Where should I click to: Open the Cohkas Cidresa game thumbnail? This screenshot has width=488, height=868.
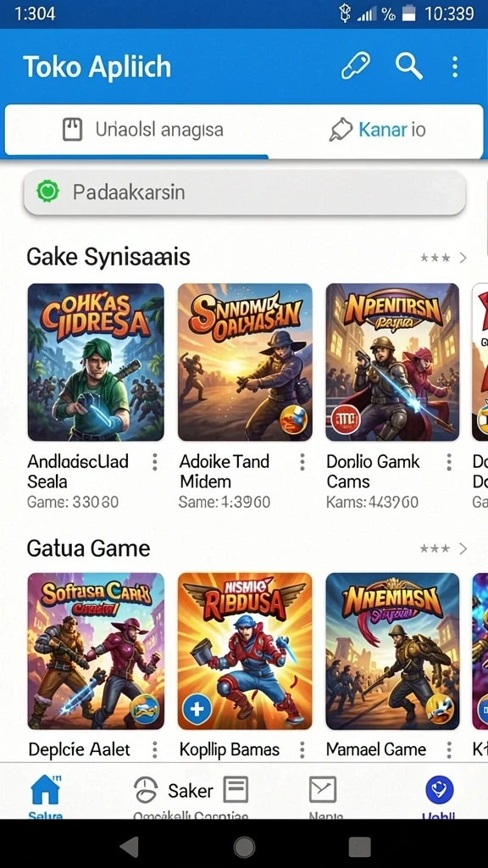[x=96, y=362]
